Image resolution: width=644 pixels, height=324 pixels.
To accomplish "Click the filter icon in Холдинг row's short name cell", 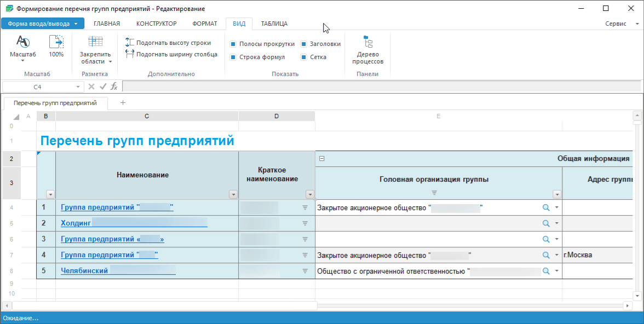I will tap(304, 223).
